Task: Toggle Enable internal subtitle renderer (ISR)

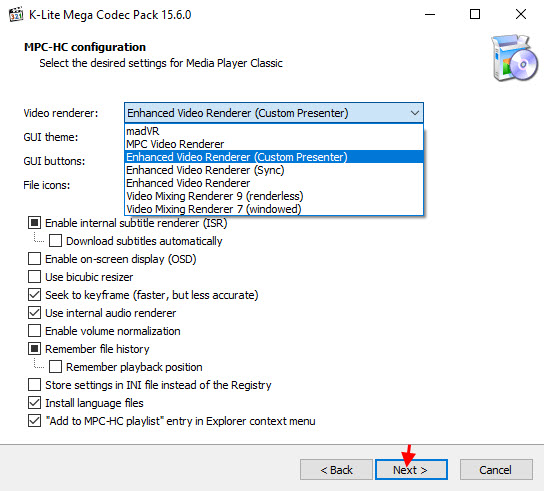Action: [34, 223]
